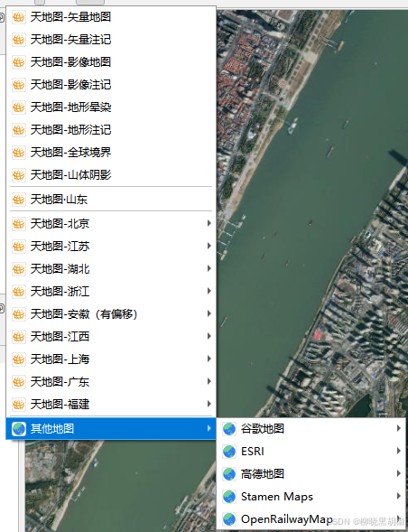Click the 天地图-湖北 label text
Image resolution: width=408 pixels, height=532 pixels.
[x=60, y=269]
